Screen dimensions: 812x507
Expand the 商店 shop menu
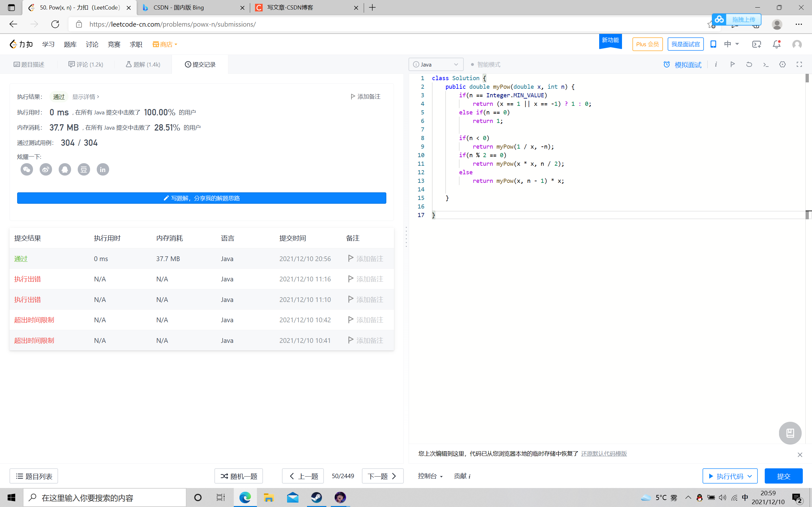point(165,44)
